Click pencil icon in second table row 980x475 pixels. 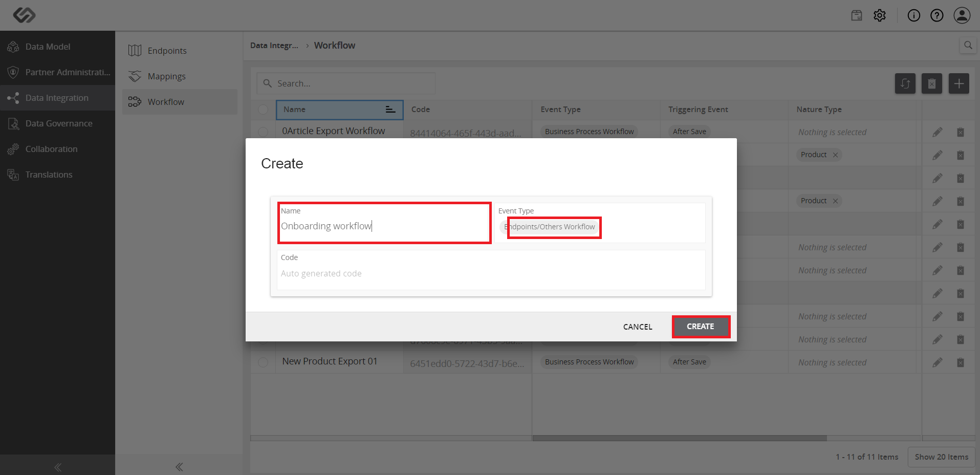[x=937, y=155]
